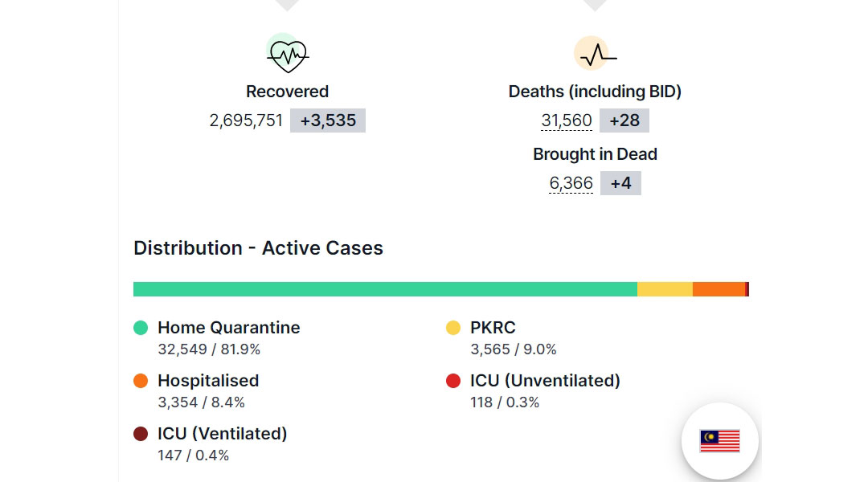Click the +3,535 recovered badge
The height and width of the screenshot is (482, 868).
[328, 120]
